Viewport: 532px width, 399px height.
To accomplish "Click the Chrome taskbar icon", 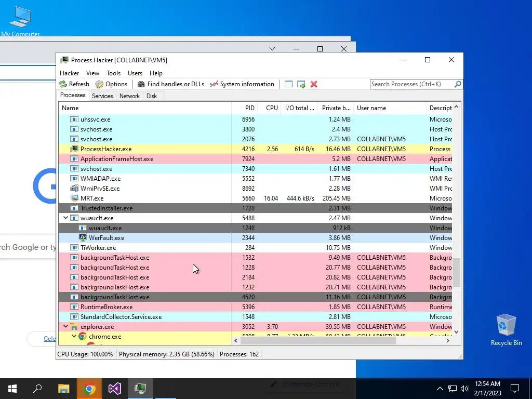I will tap(89, 389).
